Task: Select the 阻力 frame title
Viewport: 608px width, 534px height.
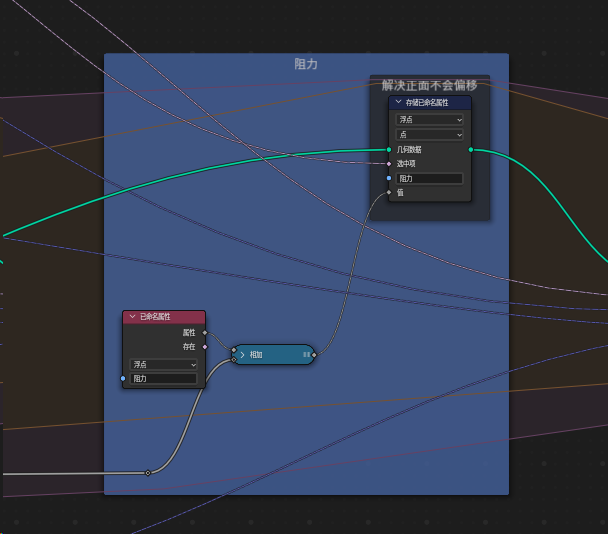Action: tap(306, 64)
